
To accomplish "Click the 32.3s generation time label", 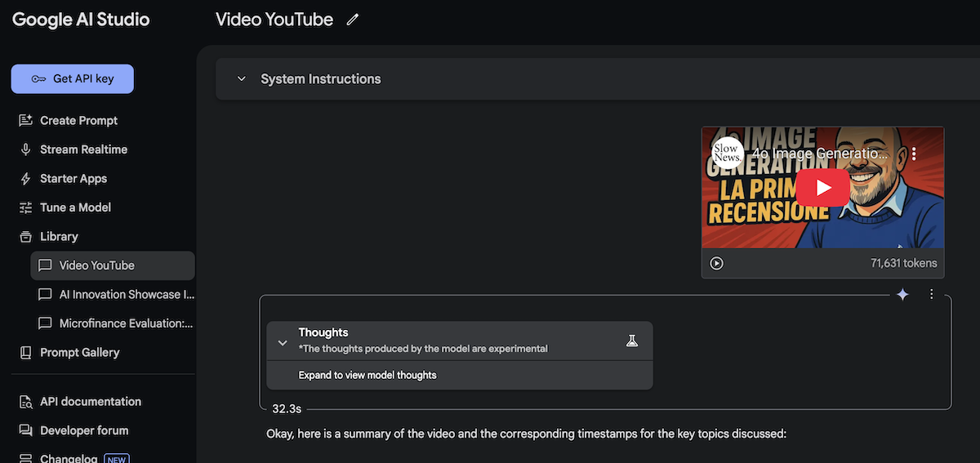I will tap(287, 409).
